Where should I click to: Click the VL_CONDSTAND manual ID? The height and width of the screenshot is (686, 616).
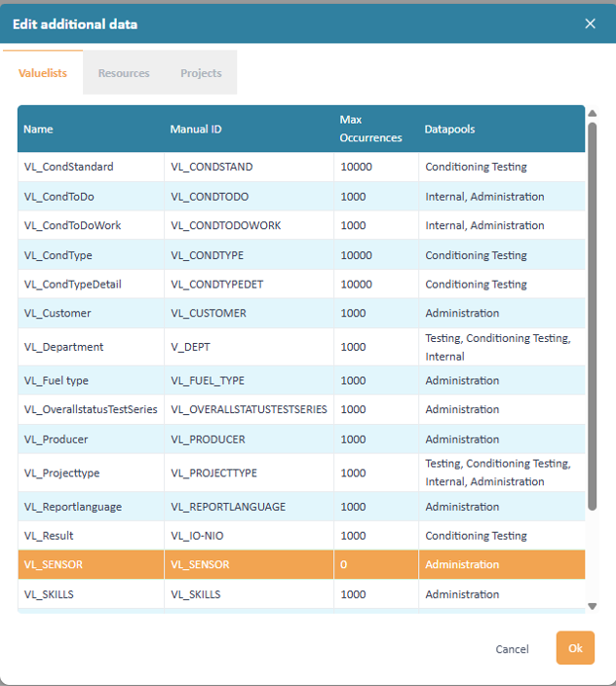point(212,167)
